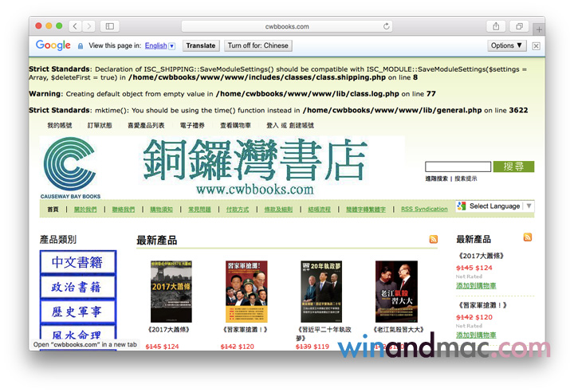Viewport: 574px width, 392px height.
Task: Open 聯絡我們 navigation item
Action: click(124, 210)
